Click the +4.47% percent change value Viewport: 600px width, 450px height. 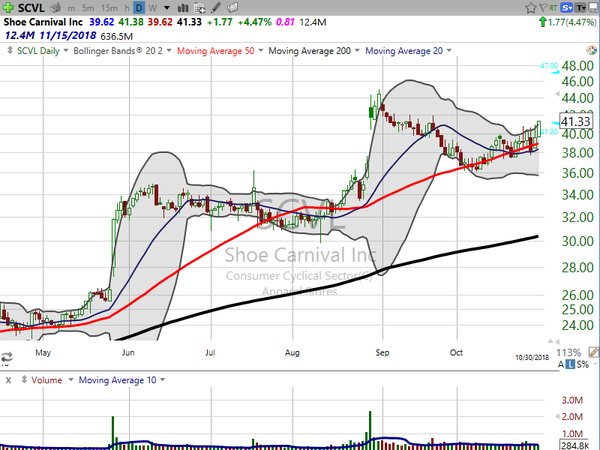(254, 22)
